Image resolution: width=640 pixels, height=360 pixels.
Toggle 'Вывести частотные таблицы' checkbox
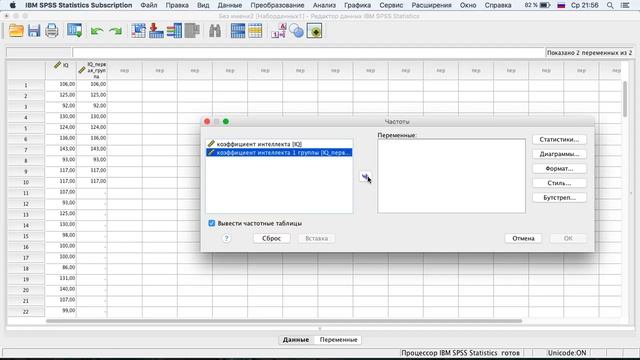(211, 223)
